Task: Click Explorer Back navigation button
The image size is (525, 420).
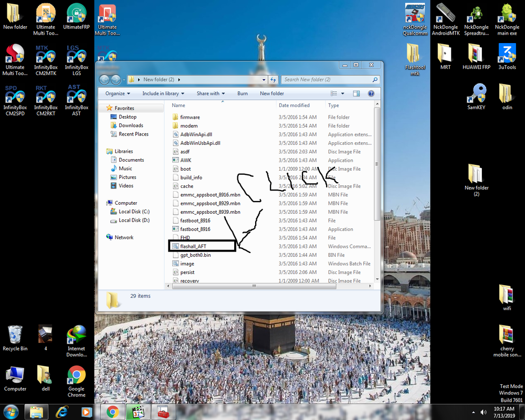Action: pyautogui.click(x=104, y=80)
